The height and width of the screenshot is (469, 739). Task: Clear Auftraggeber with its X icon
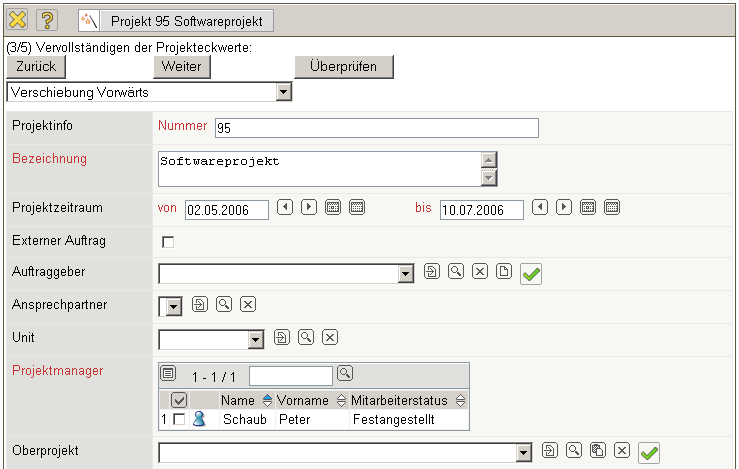pos(480,272)
